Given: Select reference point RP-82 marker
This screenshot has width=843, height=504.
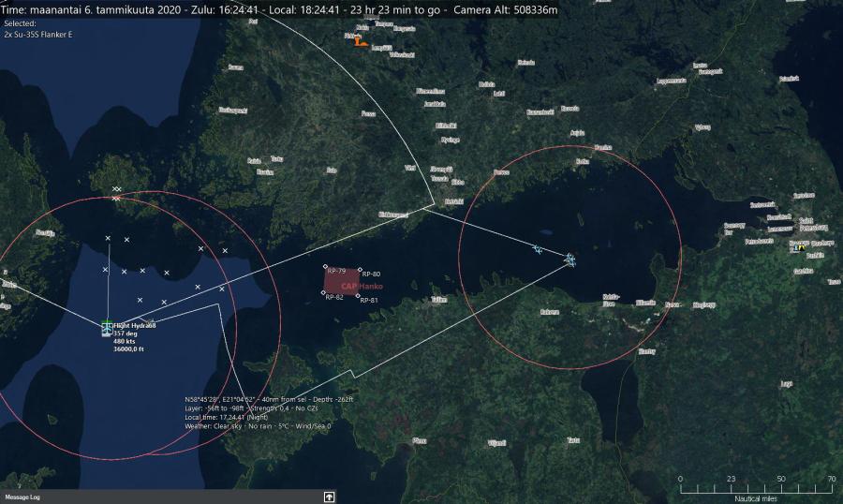Looking at the screenshot, I should (x=324, y=293).
